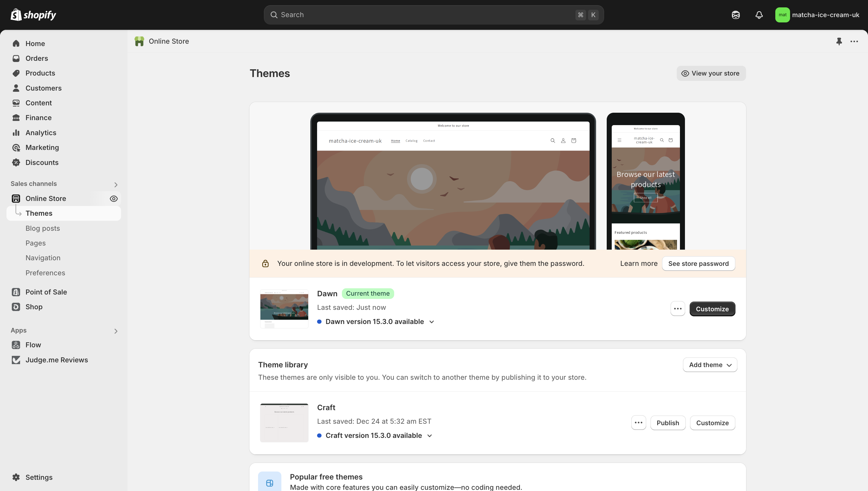Pin the Online Store channel
The height and width of the screenshot is (491, 868).
[839, 41]
